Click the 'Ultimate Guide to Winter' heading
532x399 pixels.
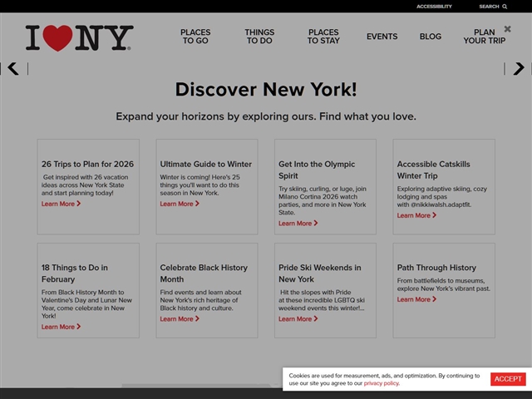pyautogui.click(x=205, y=165)
